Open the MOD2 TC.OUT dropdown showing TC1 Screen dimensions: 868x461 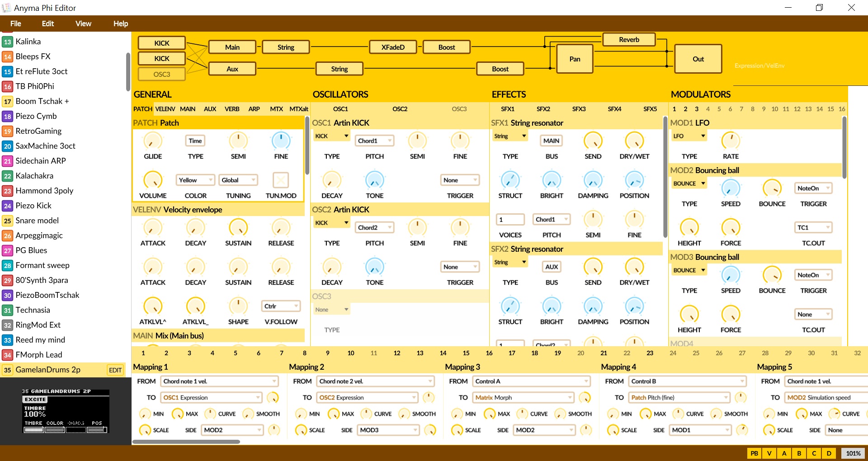coord(813,228)
